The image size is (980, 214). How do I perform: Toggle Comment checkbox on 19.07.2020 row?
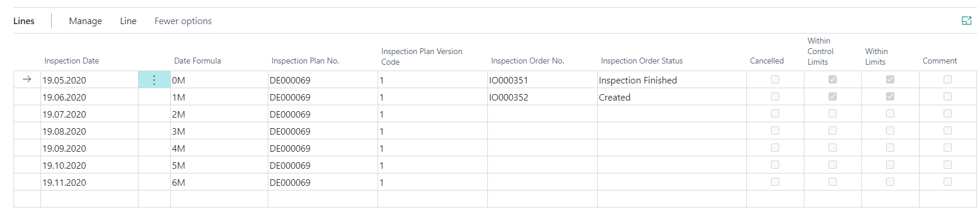(x=948, y=113)
